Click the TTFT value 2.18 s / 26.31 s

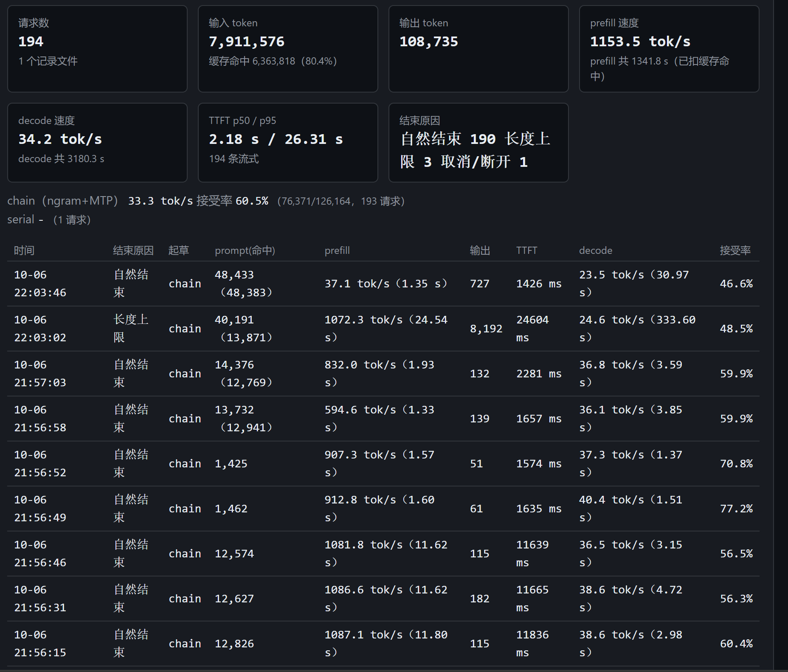pos(276,139)
